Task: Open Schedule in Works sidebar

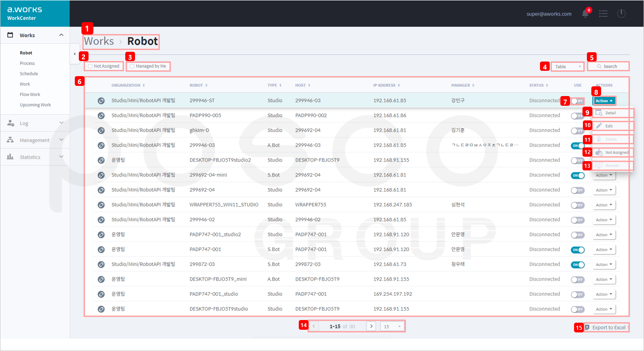Action: pyautogui.click(x=29, y=73)
